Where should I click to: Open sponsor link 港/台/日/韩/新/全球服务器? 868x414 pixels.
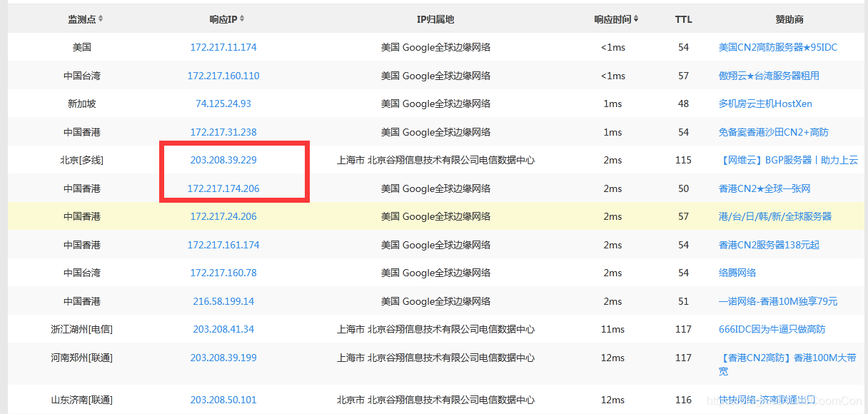pyautogui.click(x=775, y=216)
